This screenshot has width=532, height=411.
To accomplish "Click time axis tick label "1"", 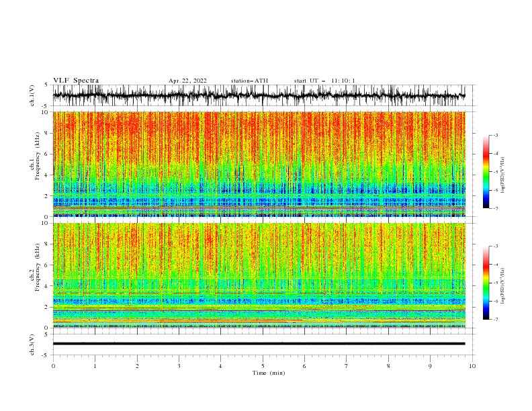I will pos(95,366).
